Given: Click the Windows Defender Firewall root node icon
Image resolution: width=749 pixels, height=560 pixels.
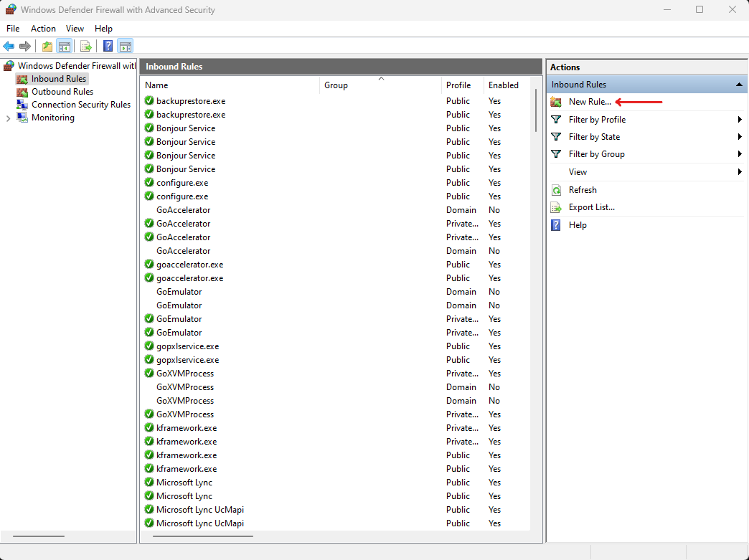Looking at the screenshot, I should pos(9,66).
